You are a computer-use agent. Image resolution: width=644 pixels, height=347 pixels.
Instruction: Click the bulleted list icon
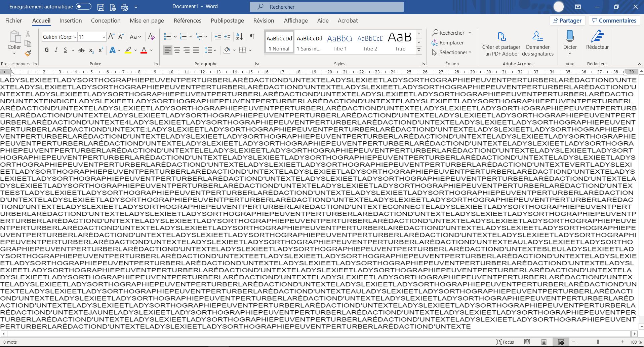(167, 37)
